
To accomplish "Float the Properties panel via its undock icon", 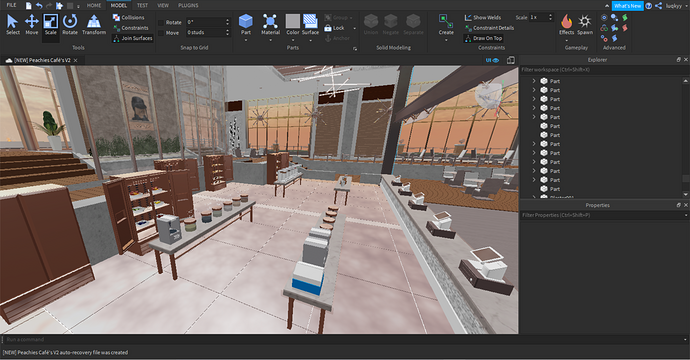I will [x=679, y=205].
